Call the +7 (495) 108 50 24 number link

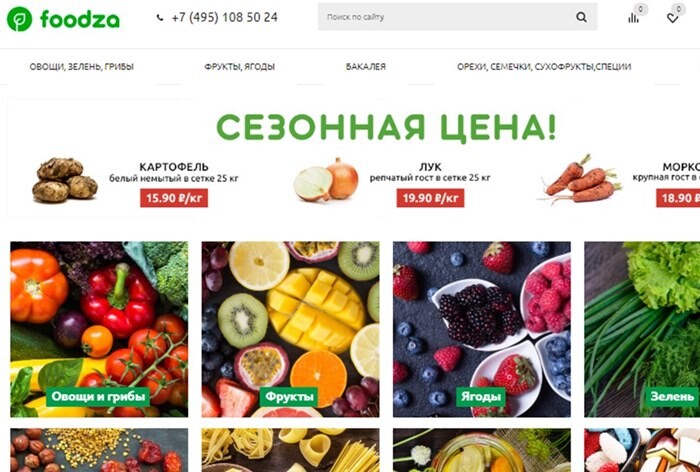(225, 17)
